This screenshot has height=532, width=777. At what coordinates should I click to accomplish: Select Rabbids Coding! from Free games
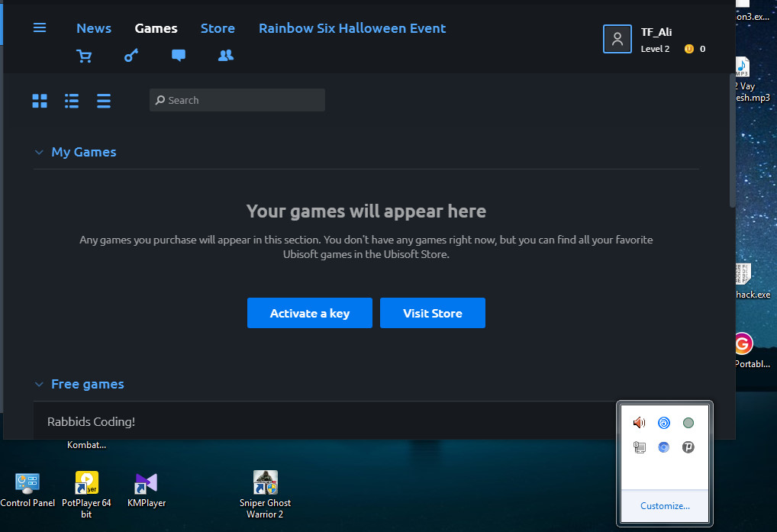point(91,421)
